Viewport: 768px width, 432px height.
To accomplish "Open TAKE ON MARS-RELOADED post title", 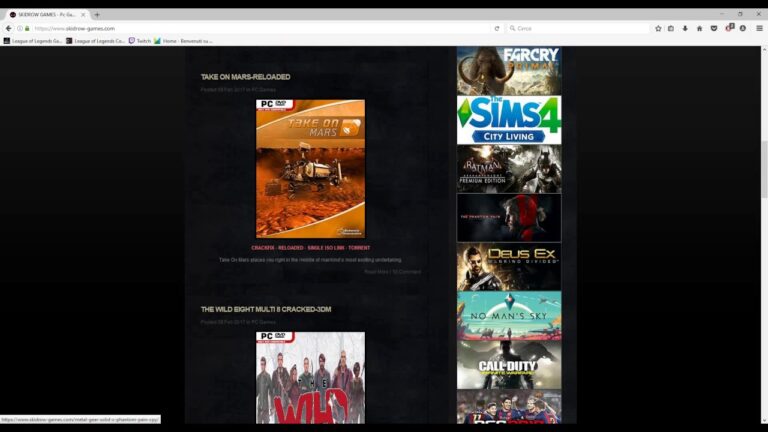I will (245, 77).
